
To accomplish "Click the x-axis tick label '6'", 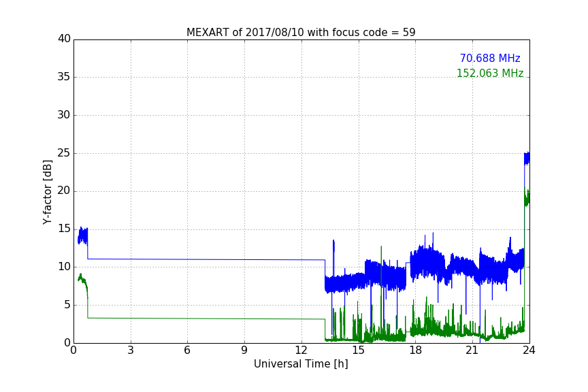I will click(188, 350).
